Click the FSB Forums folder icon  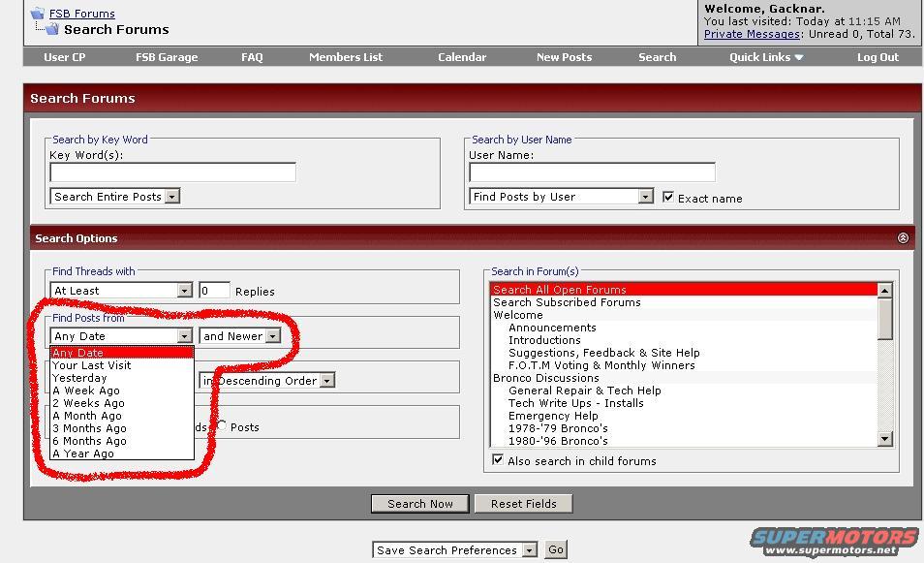(x=38, y=14)
